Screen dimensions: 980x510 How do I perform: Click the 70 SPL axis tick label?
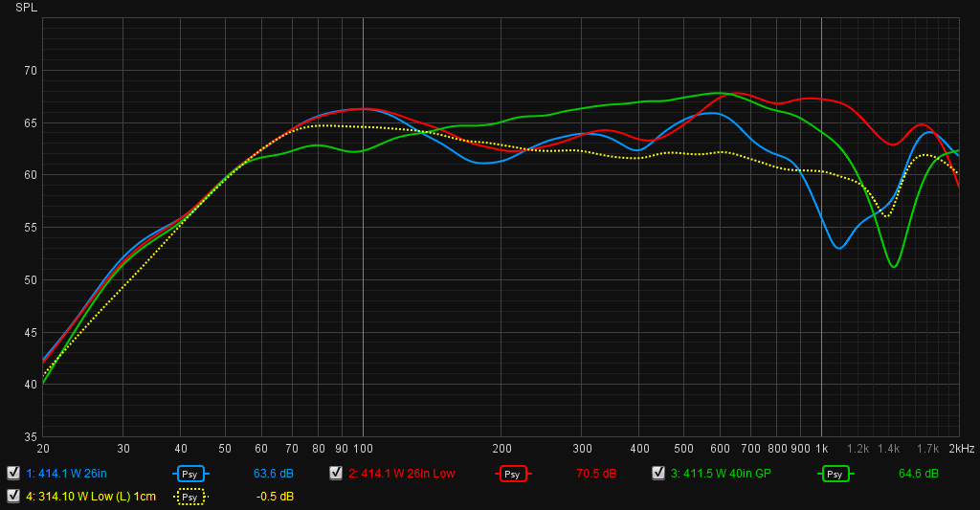31,71
